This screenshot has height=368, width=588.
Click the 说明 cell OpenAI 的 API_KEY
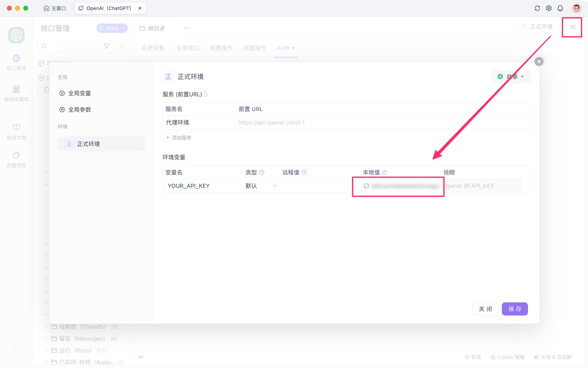coord(482,186)
